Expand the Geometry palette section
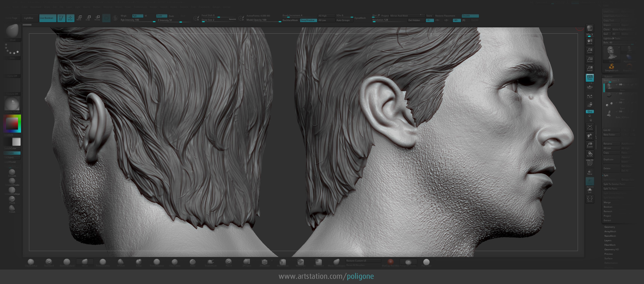The image size is (644, 284). (x=610, y=227)
